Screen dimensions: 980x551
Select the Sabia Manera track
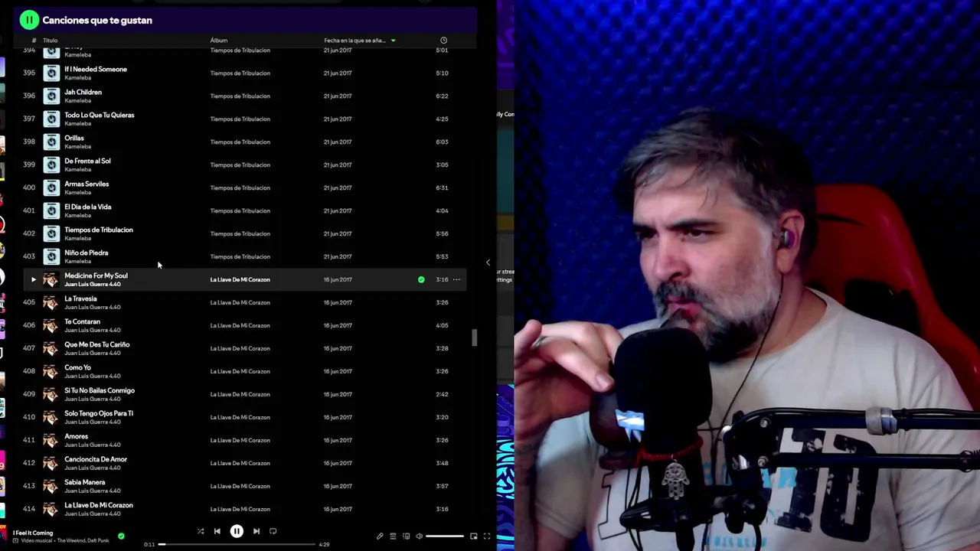(x=84, y=482)
